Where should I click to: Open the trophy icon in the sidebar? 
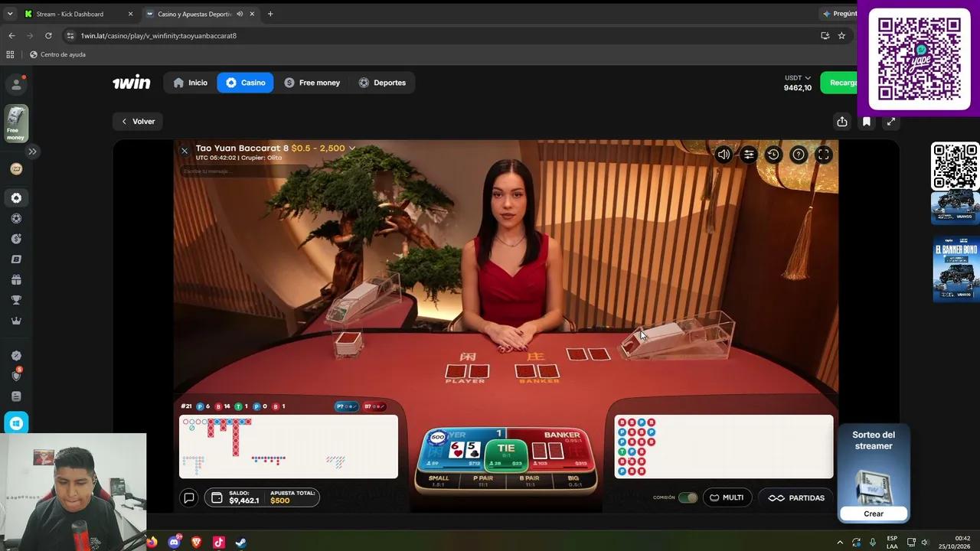click(x=16, y=300)
